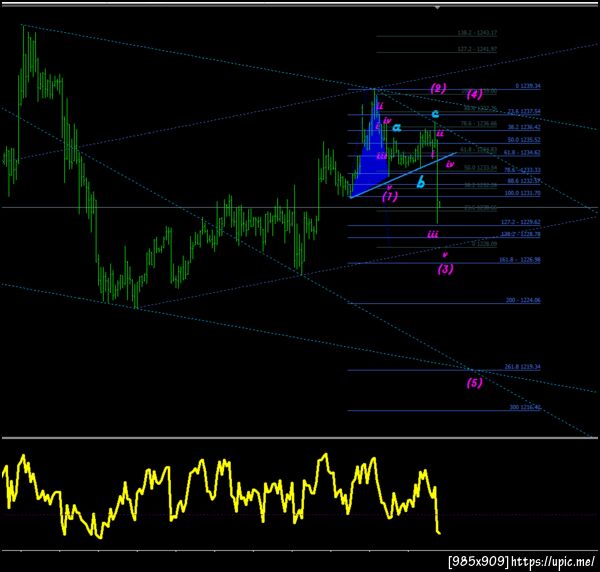
Task: Select the cyan letter b label
Action: click(x=421, y=182)
